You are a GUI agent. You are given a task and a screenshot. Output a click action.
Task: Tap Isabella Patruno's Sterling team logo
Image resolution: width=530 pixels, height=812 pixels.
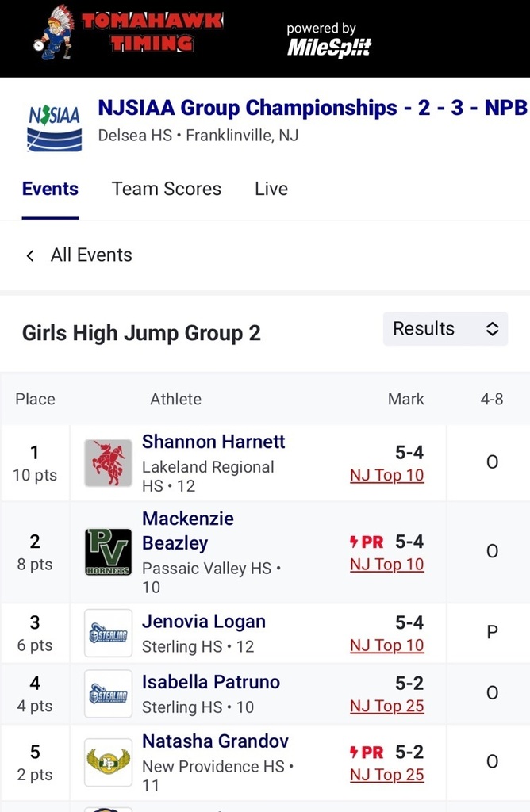[x=108, y=694]
